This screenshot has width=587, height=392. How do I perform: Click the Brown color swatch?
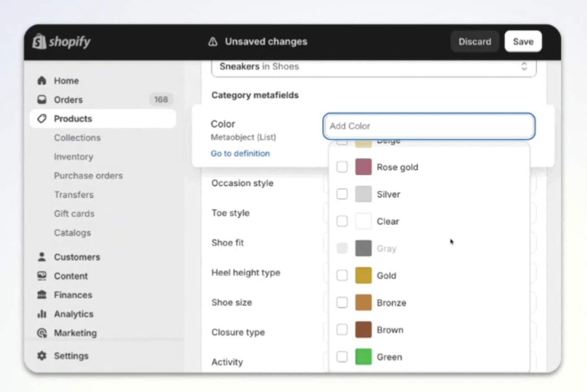(363, 330)
